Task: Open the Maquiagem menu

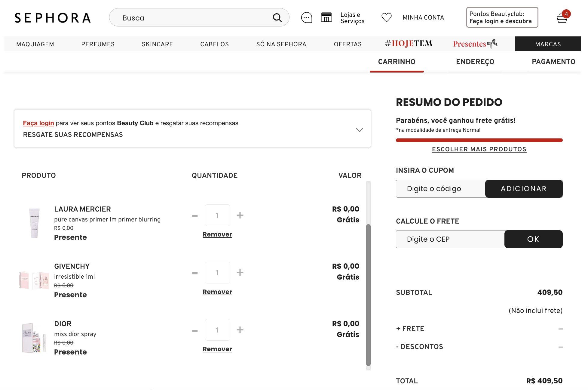Action: tap(35, 44)
